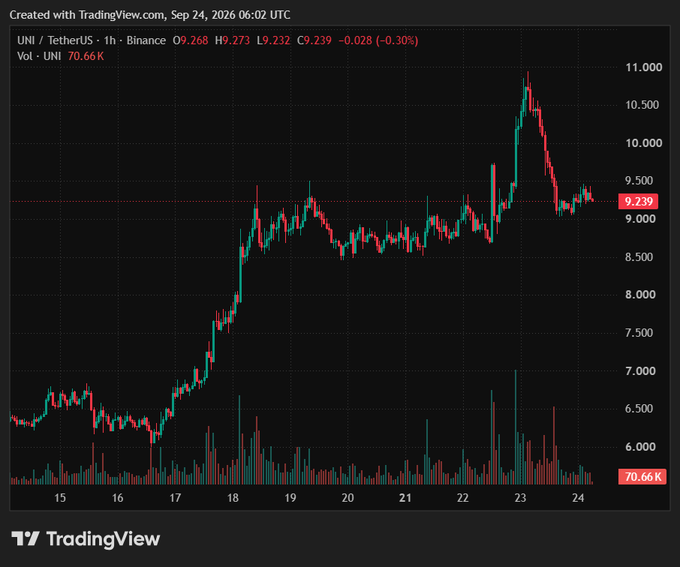Screen dimensions: 680x567
Task: Click the UNI / TetherUS symbol title
Action: (x=55, y=40)
